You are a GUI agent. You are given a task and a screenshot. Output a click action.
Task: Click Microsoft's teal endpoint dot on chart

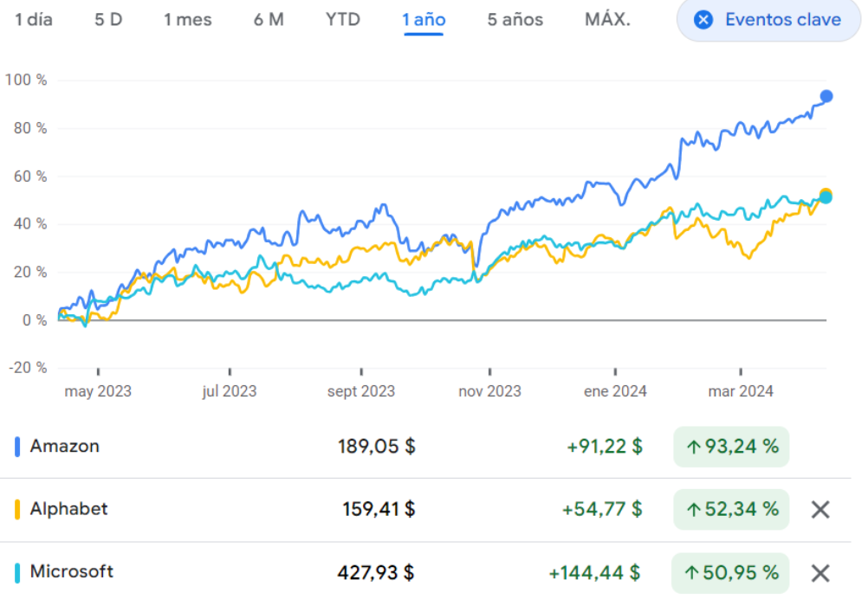pyautogui.click(x=826, y=198)
